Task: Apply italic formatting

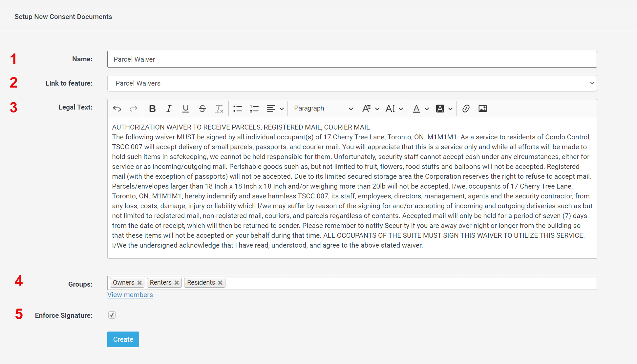Action: (x=169, y=109)
